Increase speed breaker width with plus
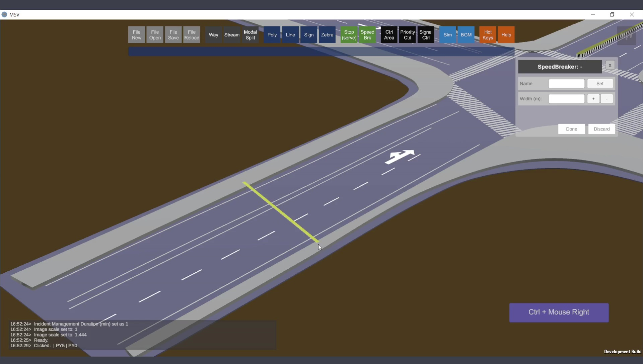 (x=593, y=99)
